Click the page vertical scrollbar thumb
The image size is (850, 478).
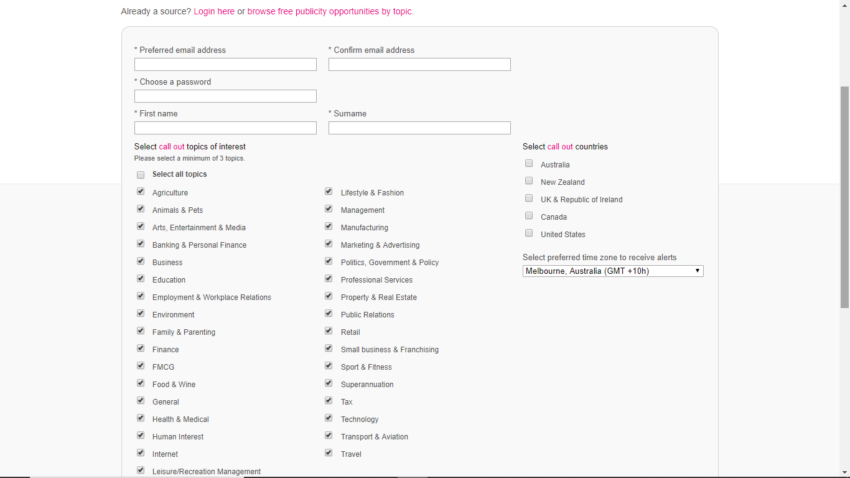click(845, 197)
